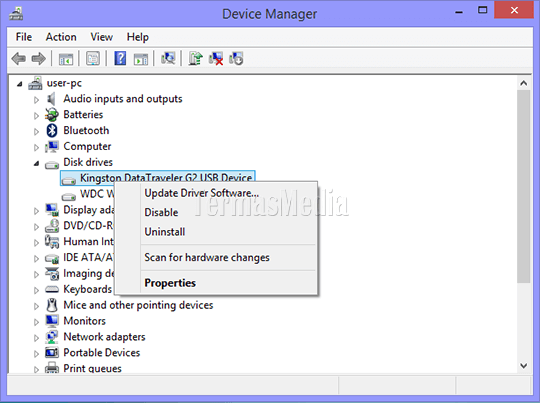Expand the Batteries node
540x403 pixels.
(36, 116)
